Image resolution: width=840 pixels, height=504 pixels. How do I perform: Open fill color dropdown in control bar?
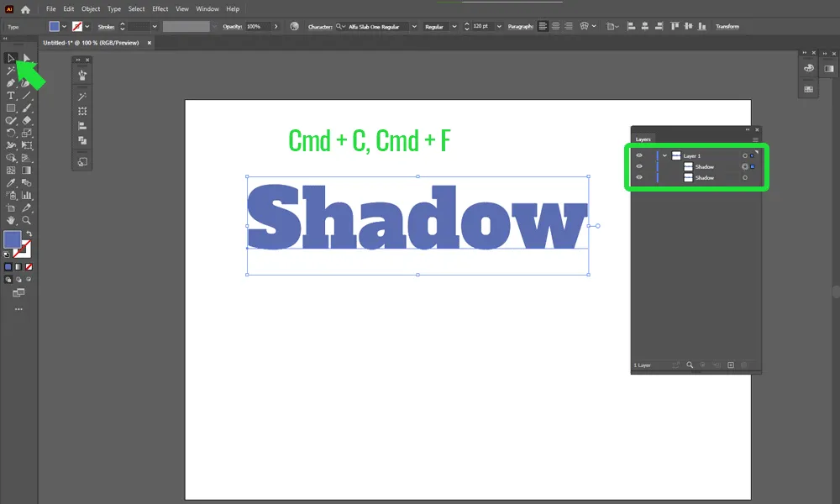point(65,26)
